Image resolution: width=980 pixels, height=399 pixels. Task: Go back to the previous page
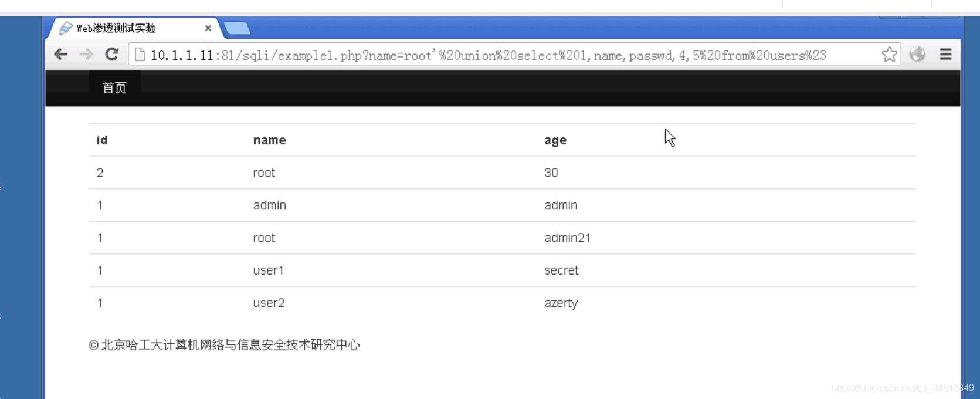(60, 55)
